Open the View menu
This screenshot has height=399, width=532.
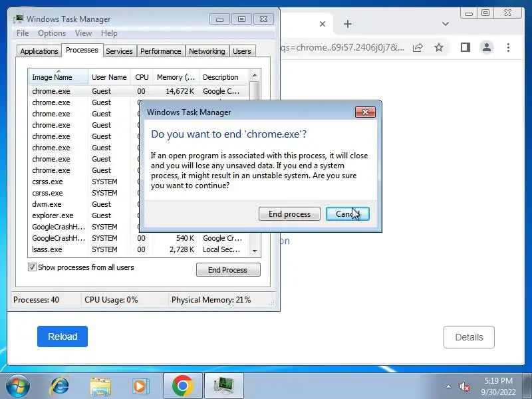pyautogui.click(x=84, y=33)
